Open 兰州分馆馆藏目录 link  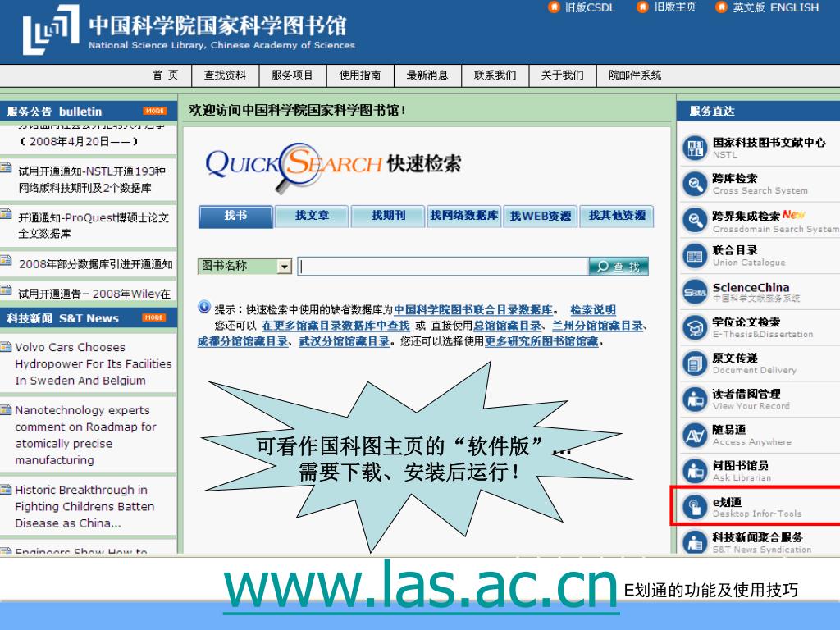597,326
